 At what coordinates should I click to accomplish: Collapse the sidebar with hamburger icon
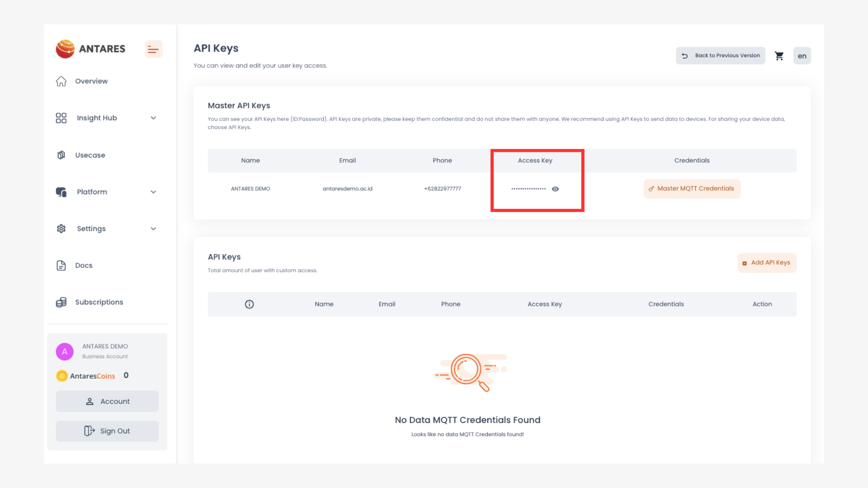(x=153, y=49)
